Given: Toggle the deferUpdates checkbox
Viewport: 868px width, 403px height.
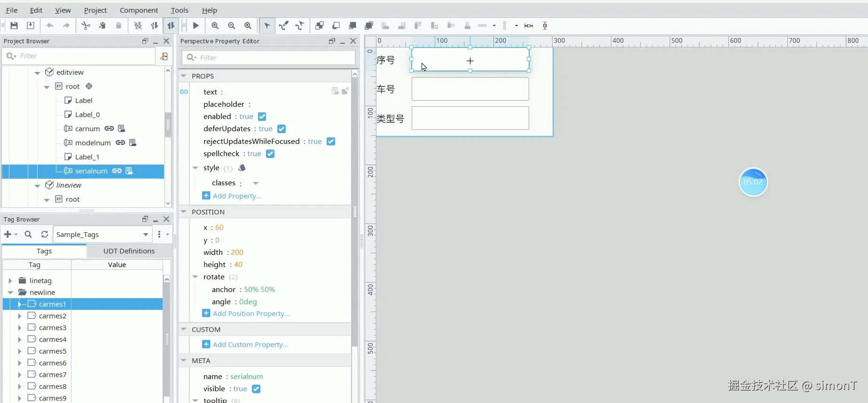Looking at the screenshot, I should (282, 129).
